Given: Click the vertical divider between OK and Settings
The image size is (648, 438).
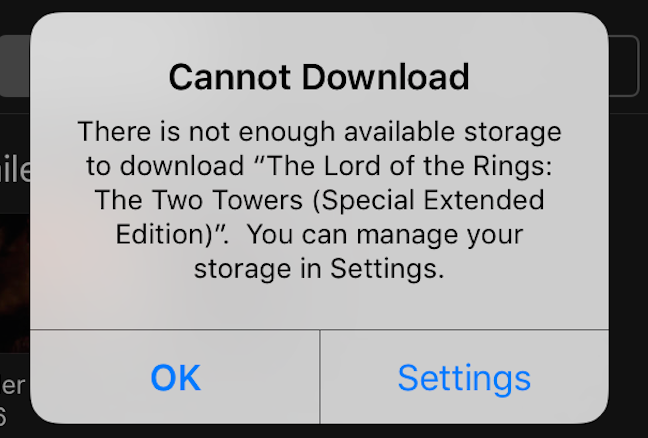Looking at the screenshot, I should pyautogui.click(x=320, y=377).
